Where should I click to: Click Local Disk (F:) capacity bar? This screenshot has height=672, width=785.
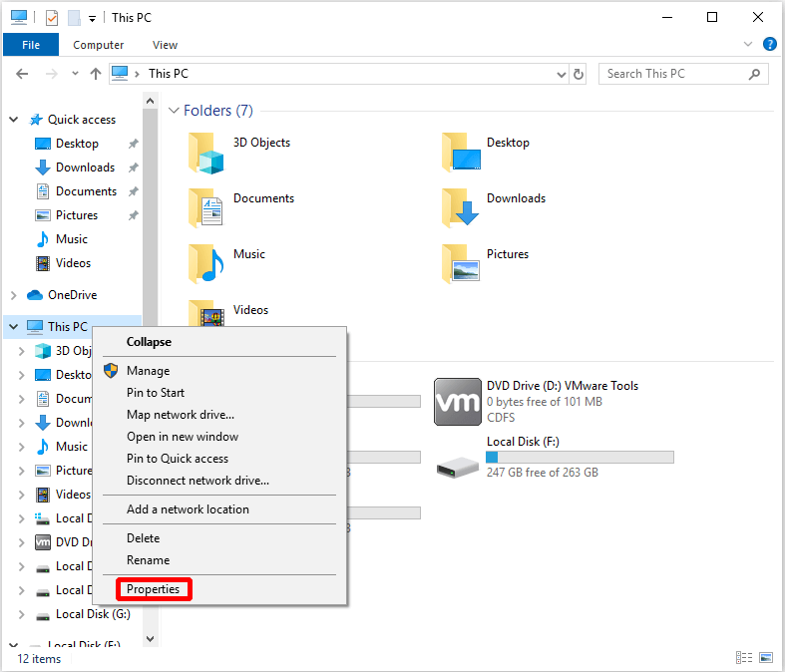pyautogui.click(x=580, y=458)
